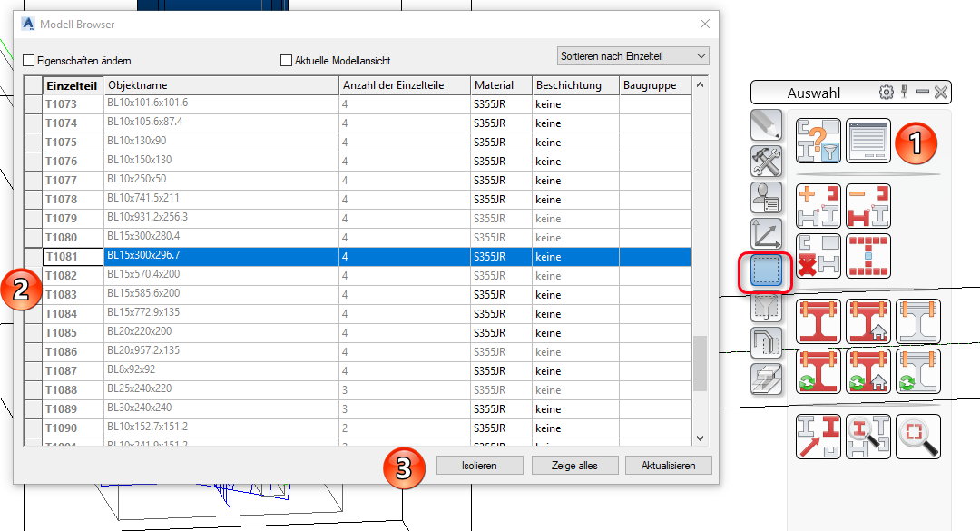This screenshot has width=980, height=531.
Task: Select row T1073
Action: pos(358,103)
